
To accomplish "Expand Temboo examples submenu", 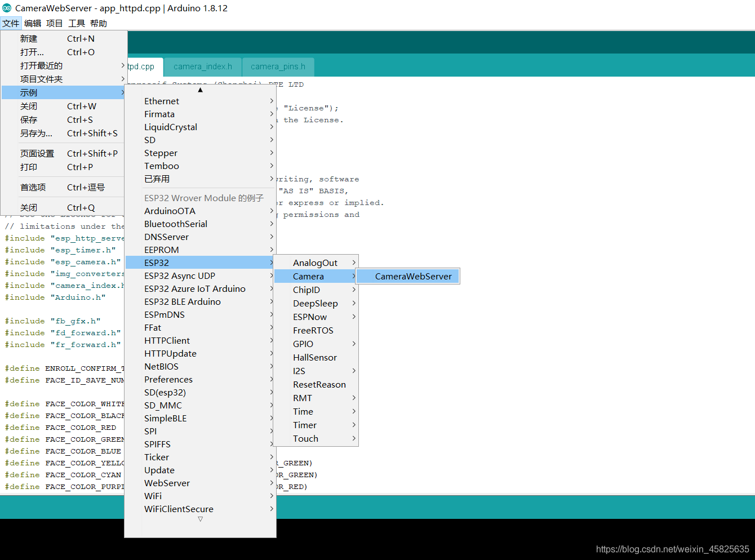I will click(x=200, y=166).
